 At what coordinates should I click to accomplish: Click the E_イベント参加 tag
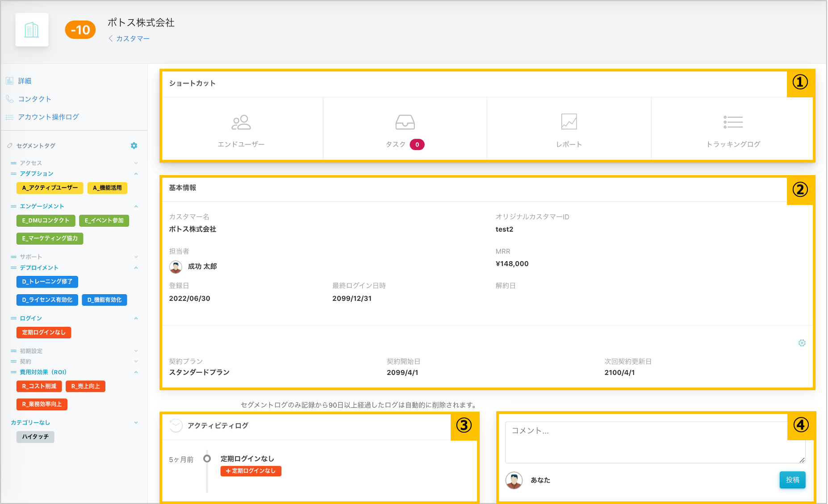104,221
